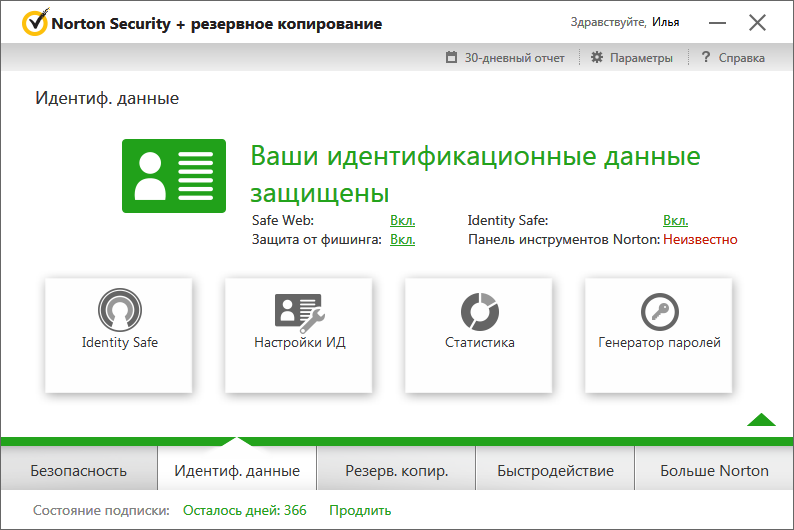Viewport: 794px width, 530px height.
Task: Toggle Safe Web Вкл. status link
Action: tap(403, 220)
